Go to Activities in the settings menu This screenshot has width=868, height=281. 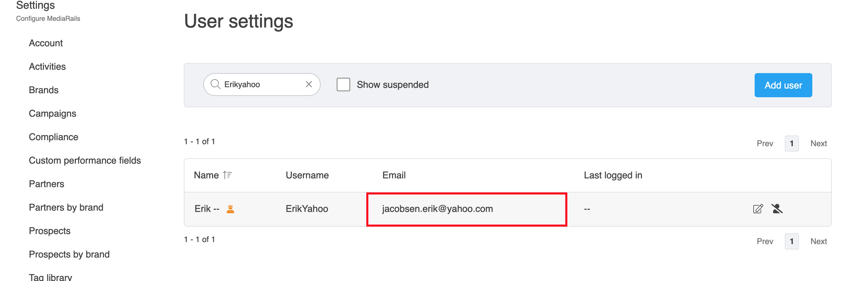tap(47, 67)
